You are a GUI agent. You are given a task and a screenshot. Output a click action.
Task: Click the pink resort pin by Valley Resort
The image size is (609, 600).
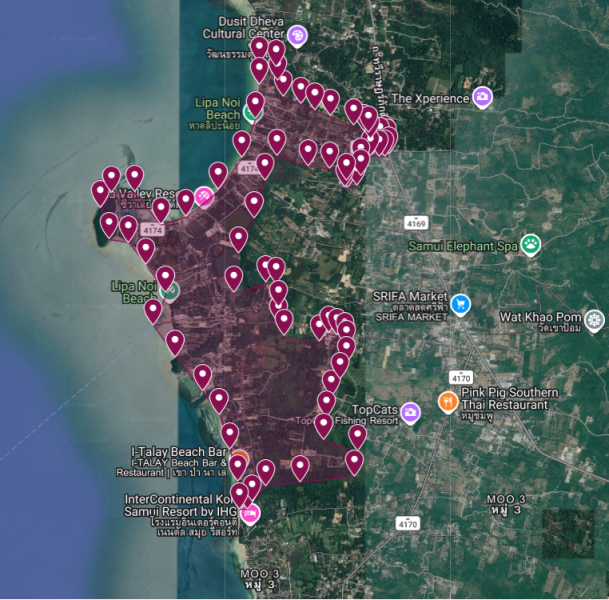pyautogui.click(x=204, y=197)
